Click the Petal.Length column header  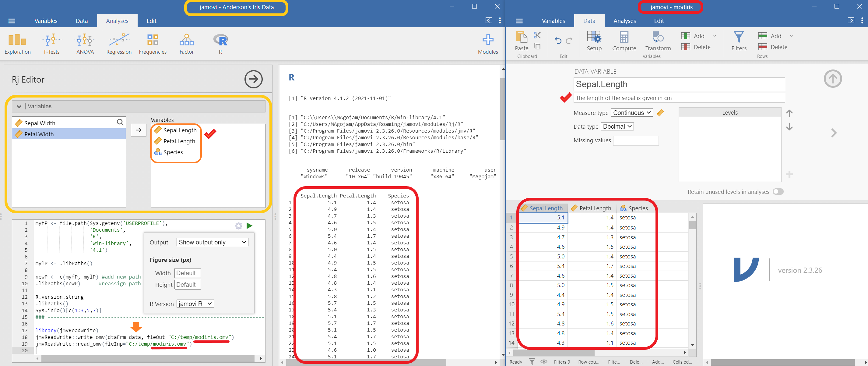point(592,208)
